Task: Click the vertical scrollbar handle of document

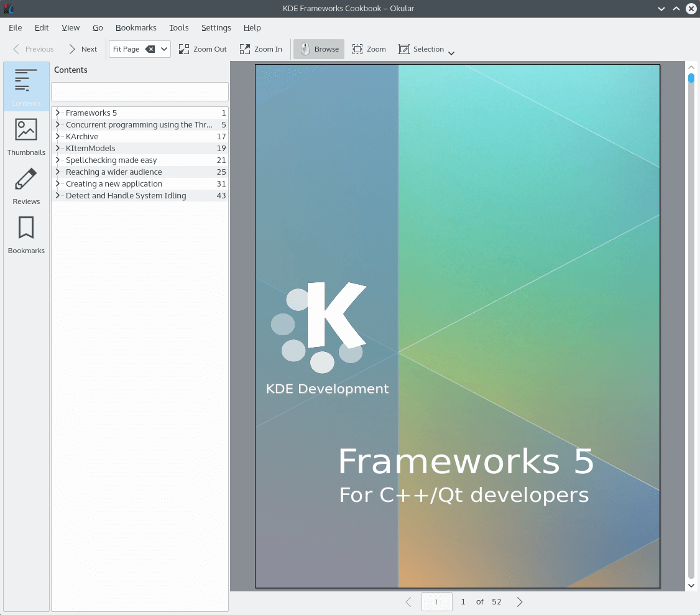Action: click(691, 78)
